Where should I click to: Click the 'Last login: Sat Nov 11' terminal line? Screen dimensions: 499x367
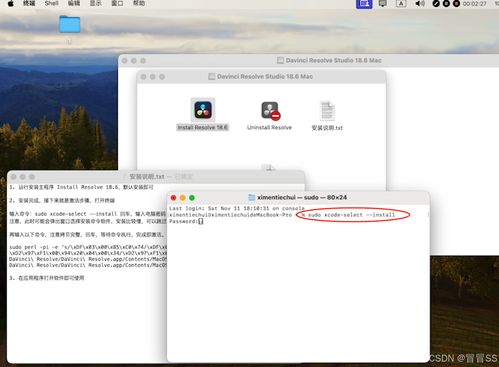237,208
